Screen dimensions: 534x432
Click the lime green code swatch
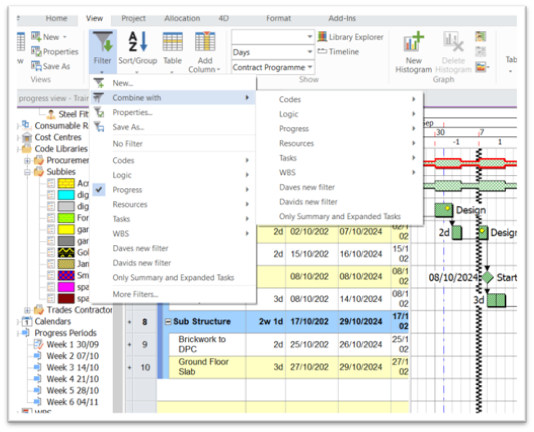pos(66,218)
